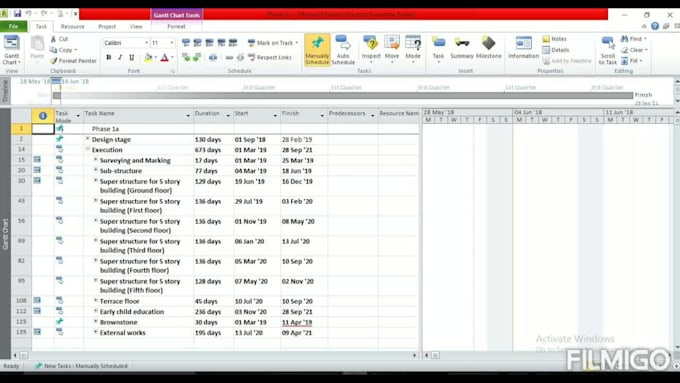Open Microsoft Project help
The height and width of the screenshot is (383, 680).
[655, 26]
